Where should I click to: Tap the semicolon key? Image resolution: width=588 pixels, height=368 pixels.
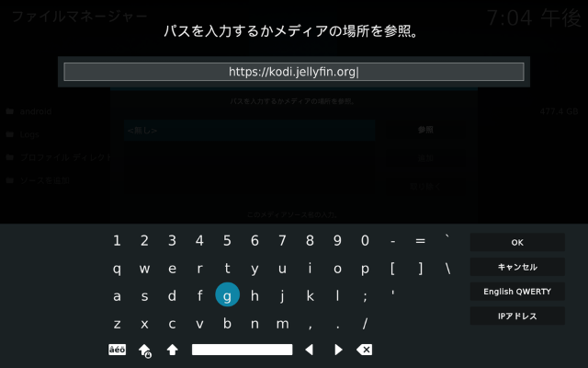365,296
